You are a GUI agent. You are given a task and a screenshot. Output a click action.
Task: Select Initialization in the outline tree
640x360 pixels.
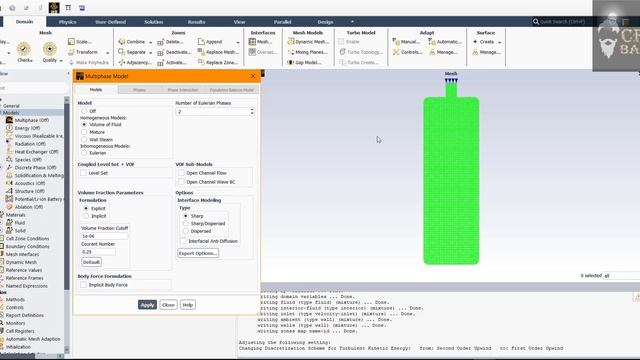pos(18,347)
